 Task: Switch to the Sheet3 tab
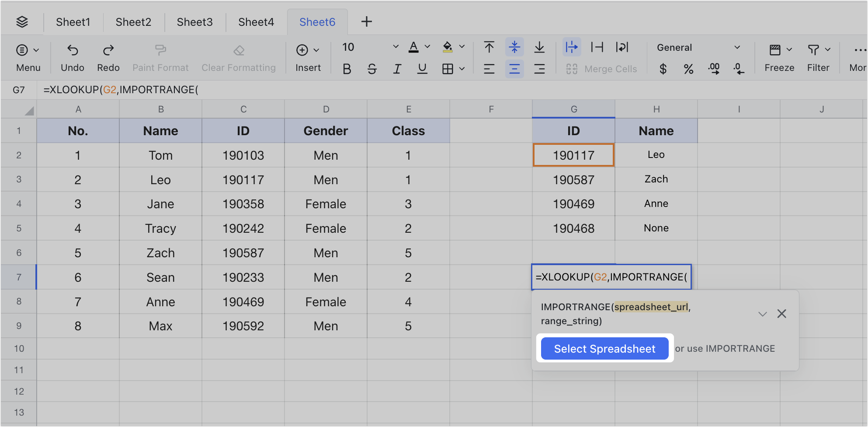point(194,21)
